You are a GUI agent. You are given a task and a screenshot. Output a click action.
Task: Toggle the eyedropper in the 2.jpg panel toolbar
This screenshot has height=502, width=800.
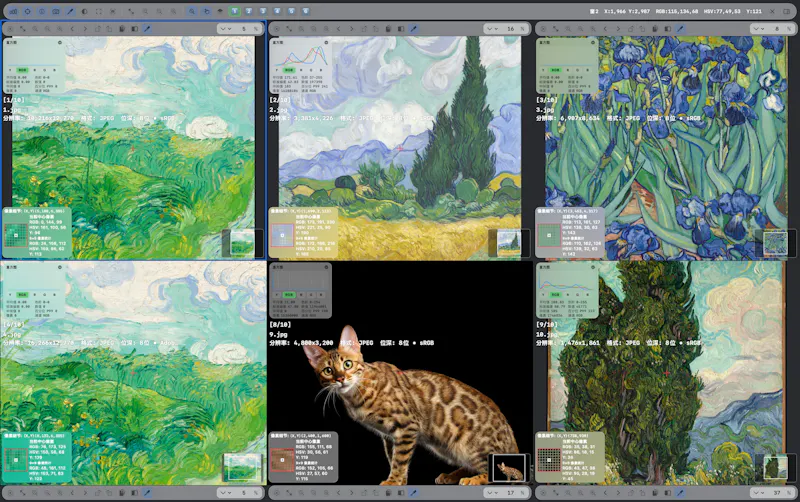click(x=413, y=29)
